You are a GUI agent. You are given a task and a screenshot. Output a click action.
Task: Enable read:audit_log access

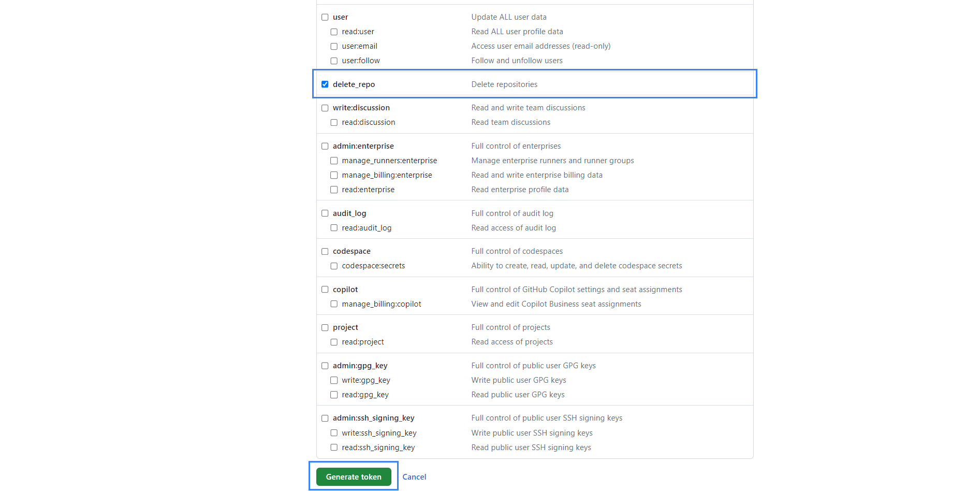pos(334,227)
